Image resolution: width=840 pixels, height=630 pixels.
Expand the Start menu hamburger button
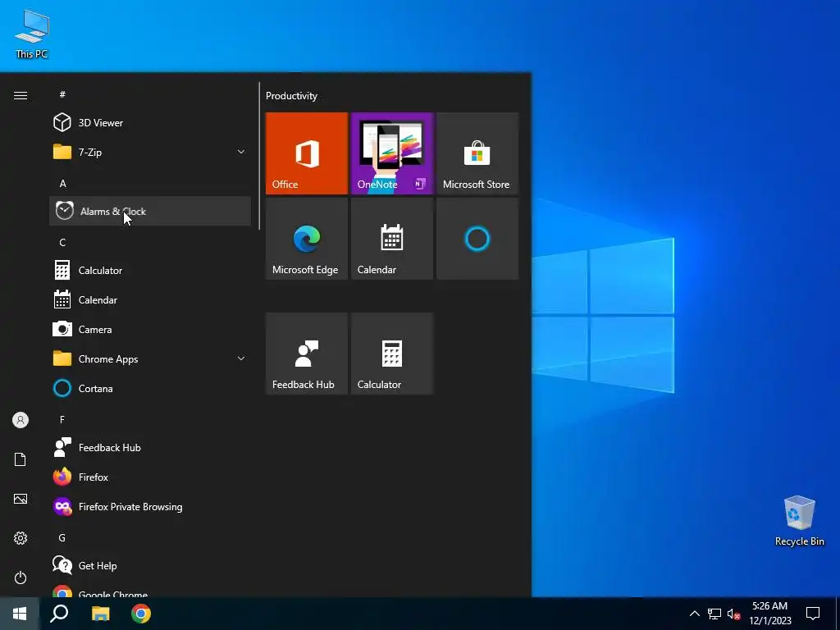coord(21,95)
